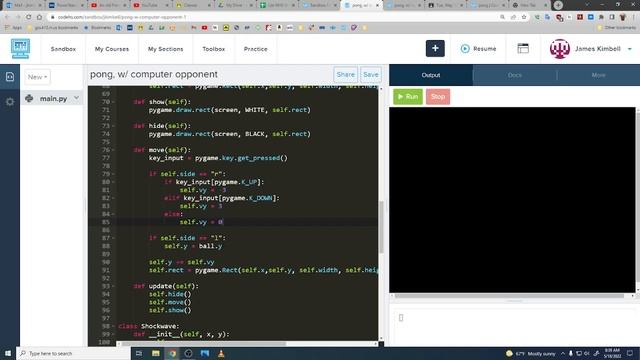The image size is (640, 360).
Task: Click the CodeHS computer logo
Action: (x=20, y=49)
